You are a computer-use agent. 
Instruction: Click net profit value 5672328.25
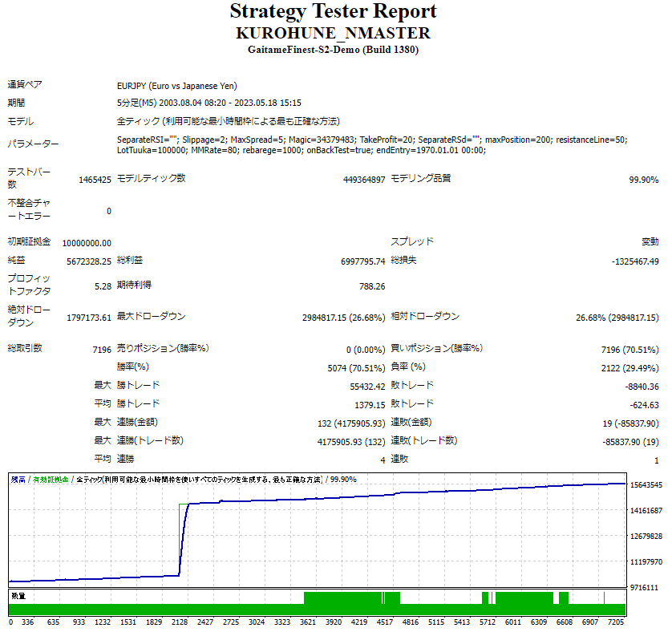pos(89,261)
